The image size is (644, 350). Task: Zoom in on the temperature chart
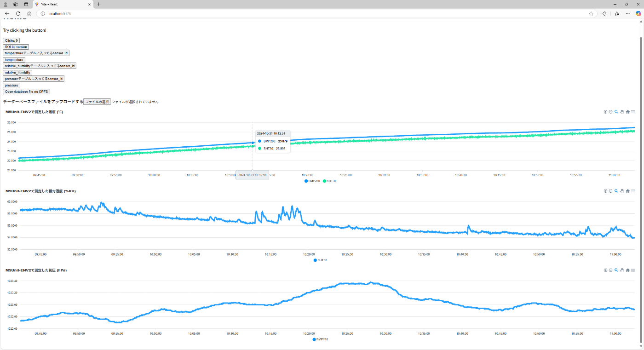click(x=605, y=112)
